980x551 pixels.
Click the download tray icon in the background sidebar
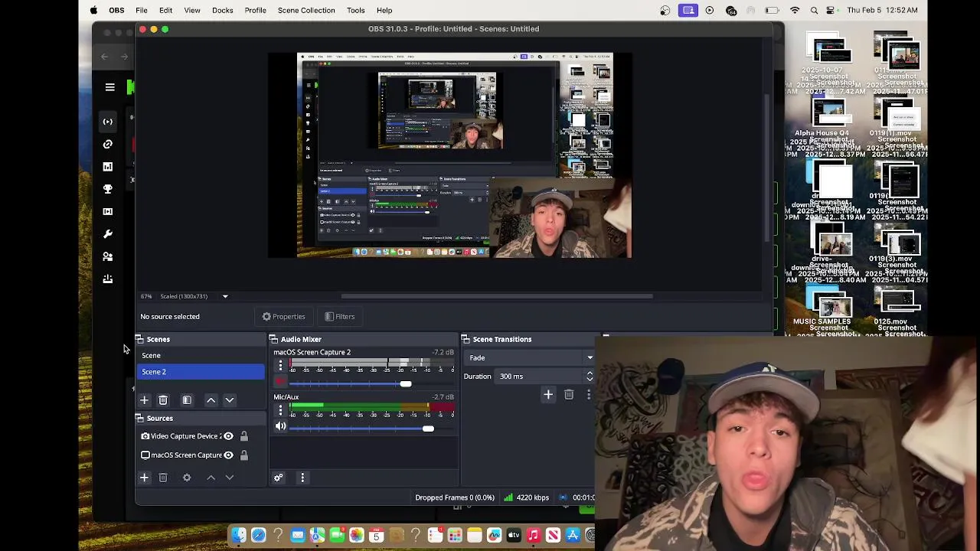(108, 279)
